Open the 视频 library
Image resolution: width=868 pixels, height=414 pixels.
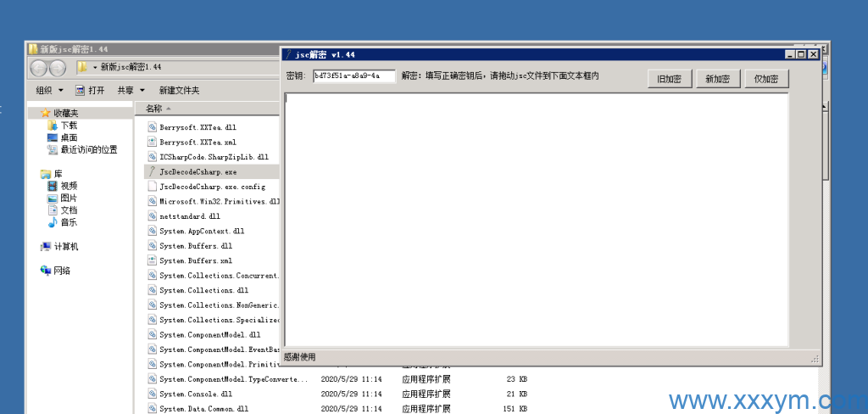point(68,186)
